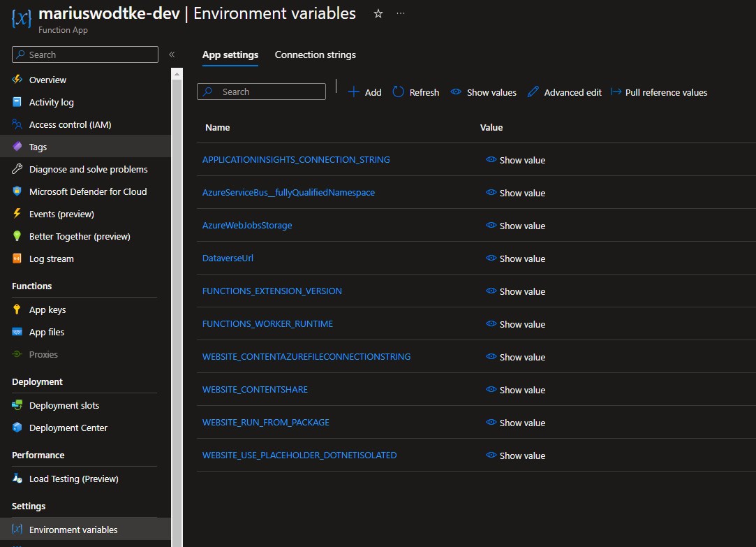Edit the DataverseUrl setting

[228, 258]
